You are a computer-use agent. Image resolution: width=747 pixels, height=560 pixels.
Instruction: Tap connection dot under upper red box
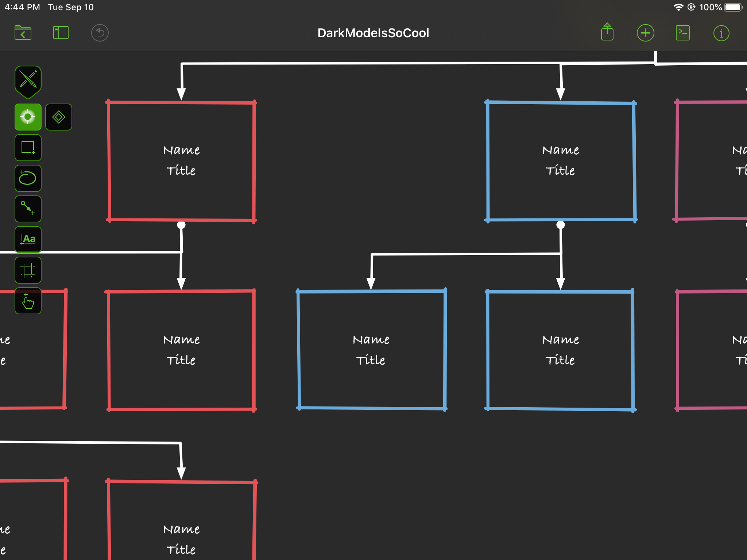coord(181,225)
